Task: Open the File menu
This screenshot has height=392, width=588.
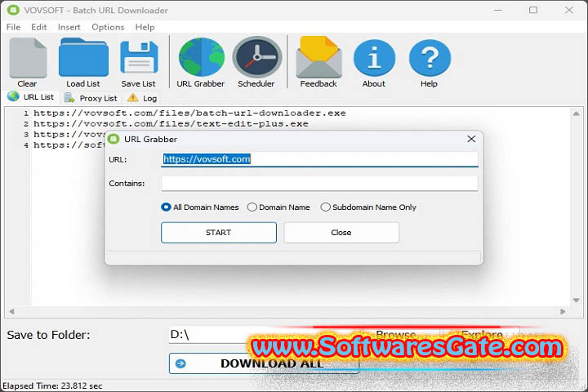Action: coord(14,27)
